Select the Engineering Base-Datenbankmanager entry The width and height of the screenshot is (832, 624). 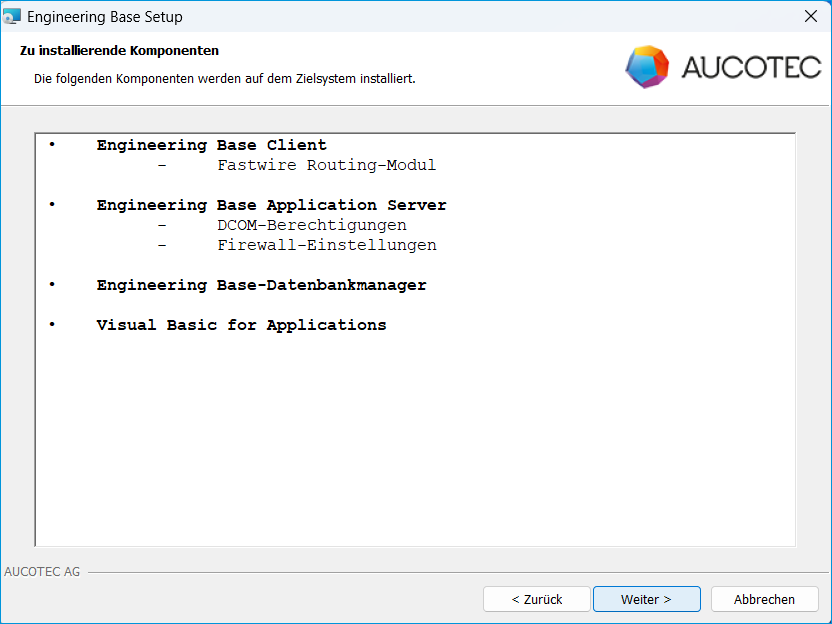[261, 285]
